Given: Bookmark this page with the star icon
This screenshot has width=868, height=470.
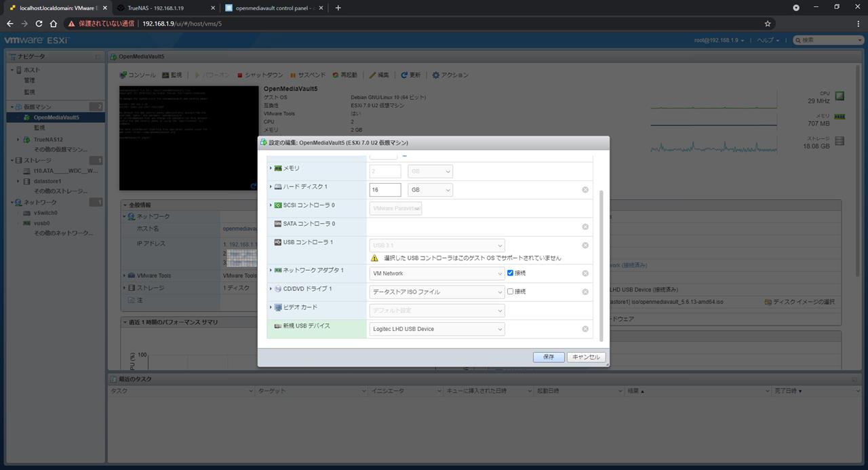Looking at the screenshot, I should pyautogui.click(x=768, y=23).
